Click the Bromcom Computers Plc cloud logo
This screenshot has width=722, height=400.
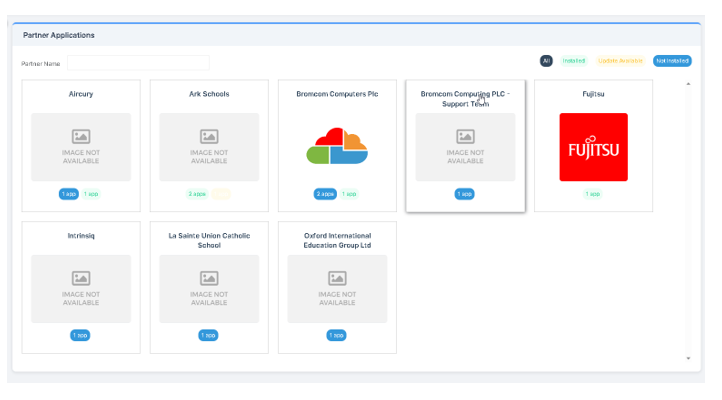point(337,146)
